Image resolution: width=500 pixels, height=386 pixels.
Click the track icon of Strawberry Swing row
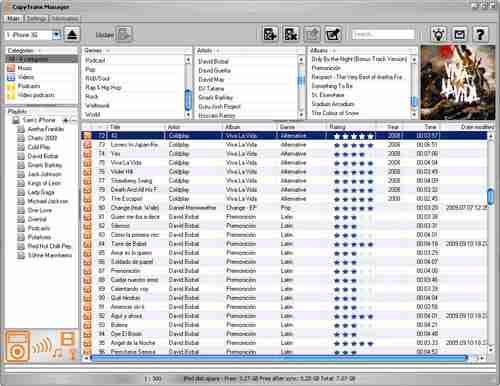pos(87,181)
